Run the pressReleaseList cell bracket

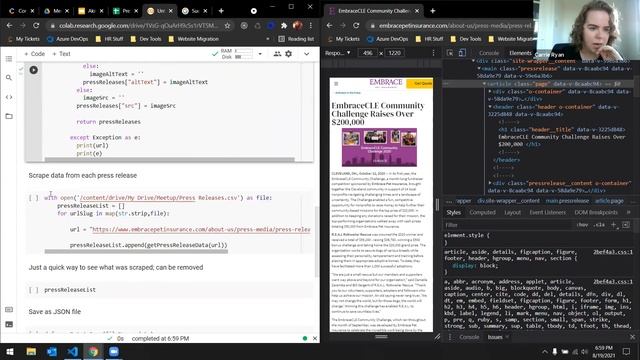coord(33,290)
